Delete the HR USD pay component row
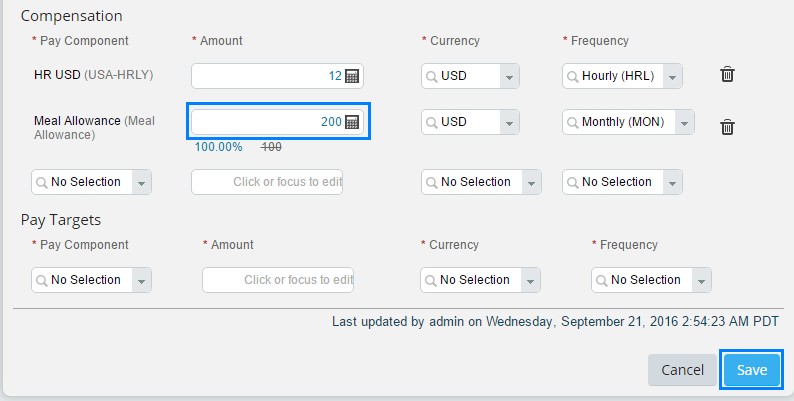This screenshot has height=401, width=794. 727,74
